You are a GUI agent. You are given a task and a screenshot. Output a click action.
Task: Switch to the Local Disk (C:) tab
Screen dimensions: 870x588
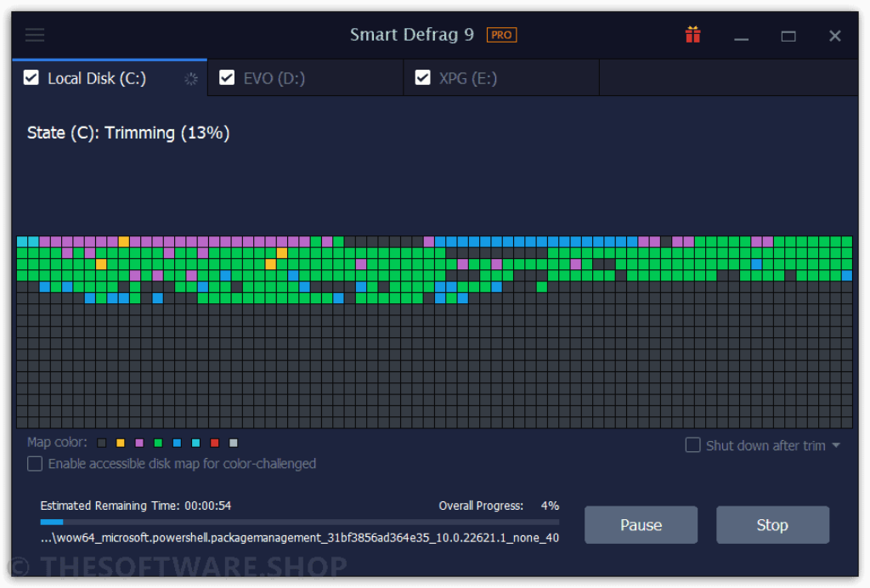(110, 78)
